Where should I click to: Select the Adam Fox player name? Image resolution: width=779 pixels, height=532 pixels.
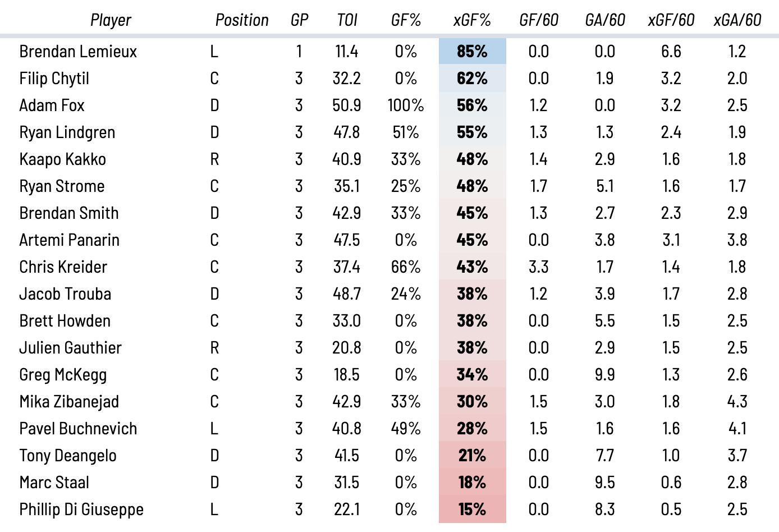(52, 106)
